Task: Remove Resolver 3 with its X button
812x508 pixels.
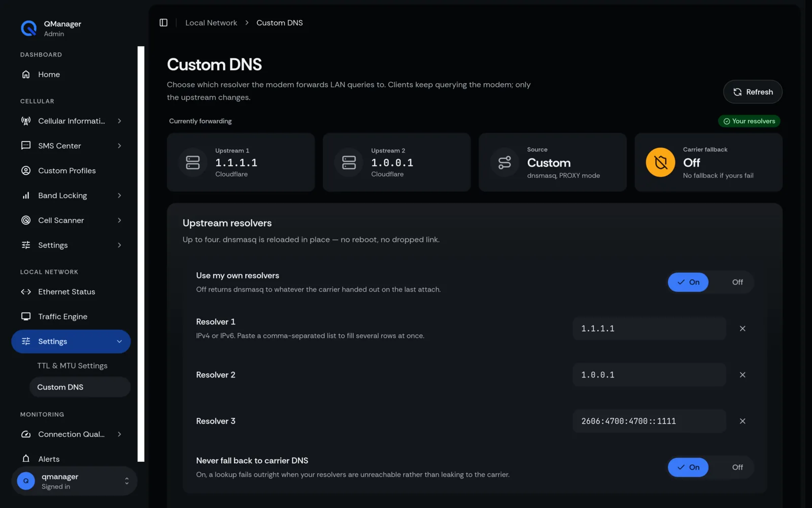Action: 742,421
